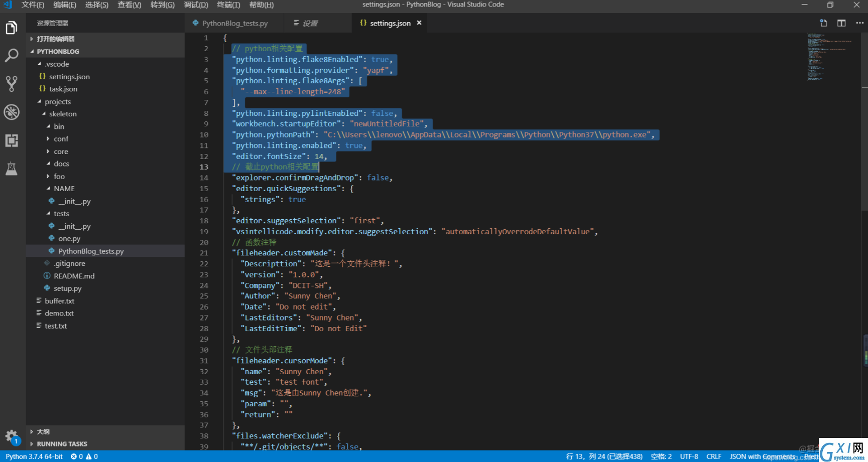Split the editor to the right
868x462 pixels.
click(x=841, y=23)
